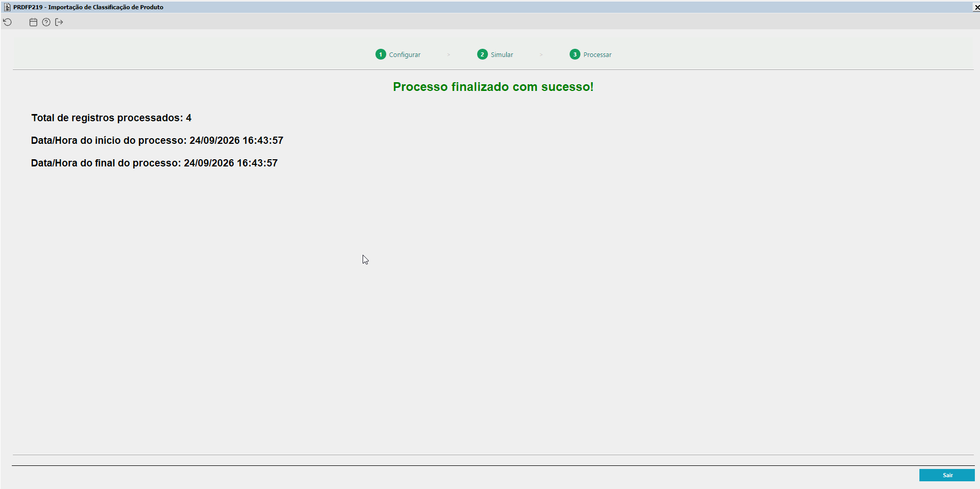Go to step 2 Simular
This screenshot has width=980, height=489.
pos(495,54)
